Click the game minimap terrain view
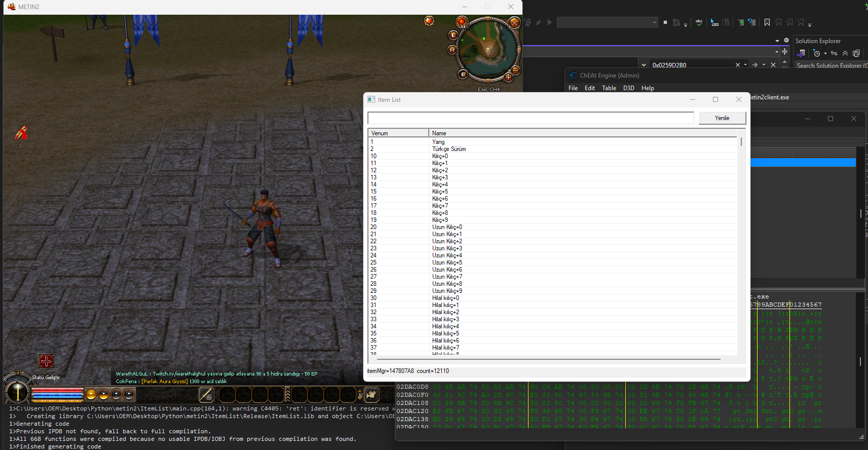Screen dimensions: 868x450 tap(488, 49)
